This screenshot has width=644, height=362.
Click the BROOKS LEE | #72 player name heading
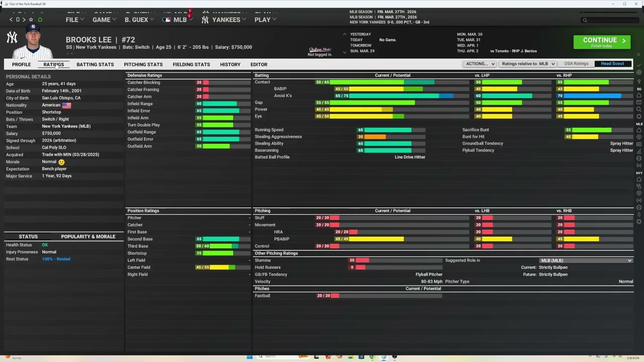pyautogui.click(x=100, y=40)
